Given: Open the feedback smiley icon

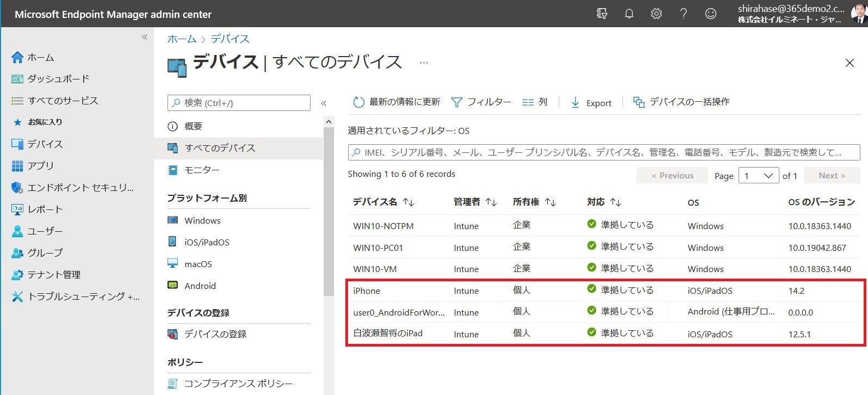Looking at the screenshot, I should (x=711, y=14).
